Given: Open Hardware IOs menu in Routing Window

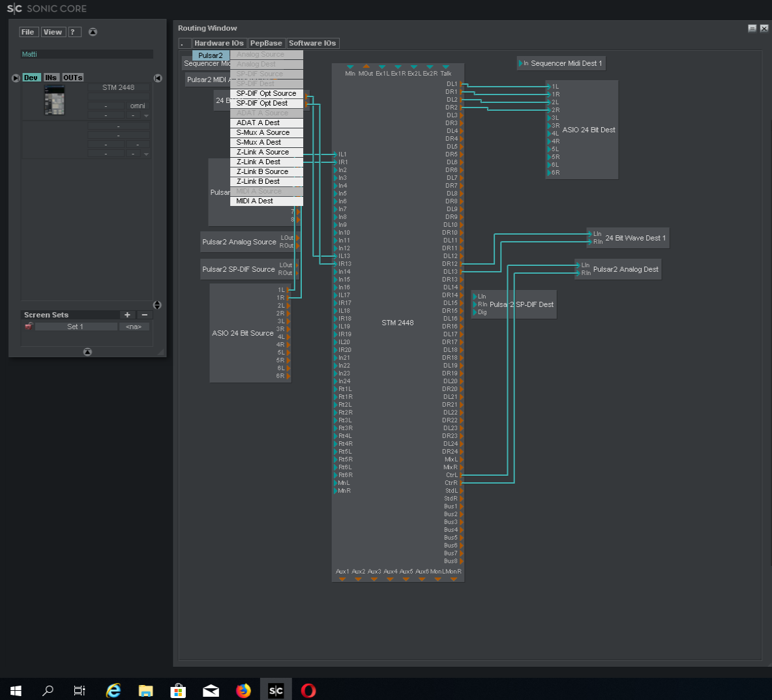Looking at the screenshot, I should [x=218, y=43].
